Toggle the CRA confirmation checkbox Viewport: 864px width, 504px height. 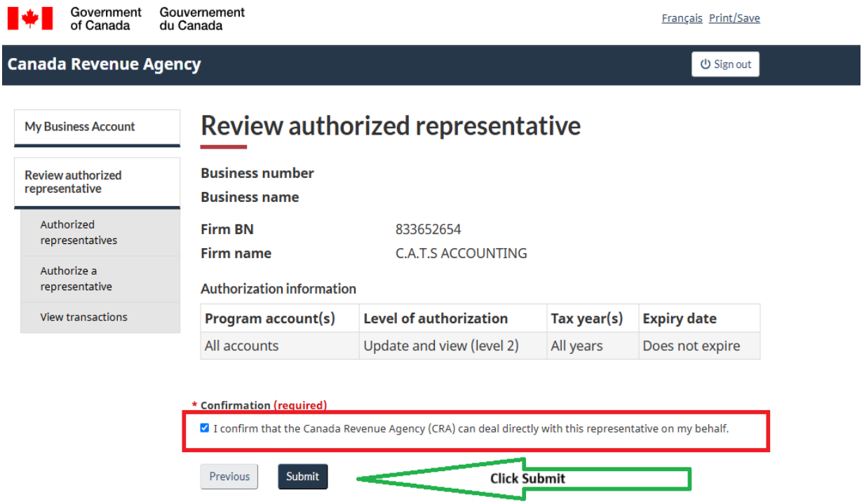[x=205, y=428]
